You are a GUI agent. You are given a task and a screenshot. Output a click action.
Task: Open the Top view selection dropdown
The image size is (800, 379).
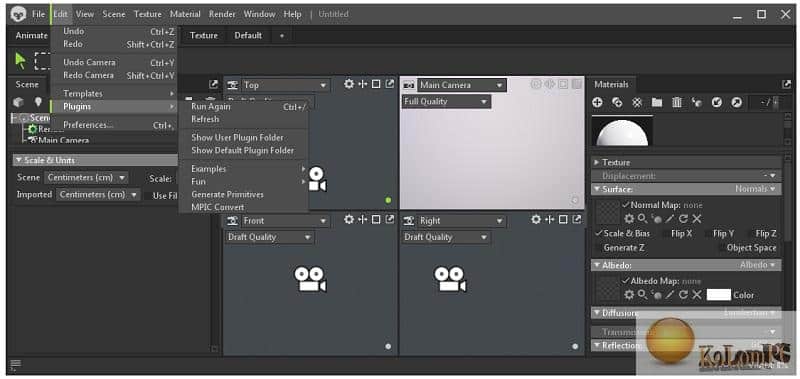point(285,85)
